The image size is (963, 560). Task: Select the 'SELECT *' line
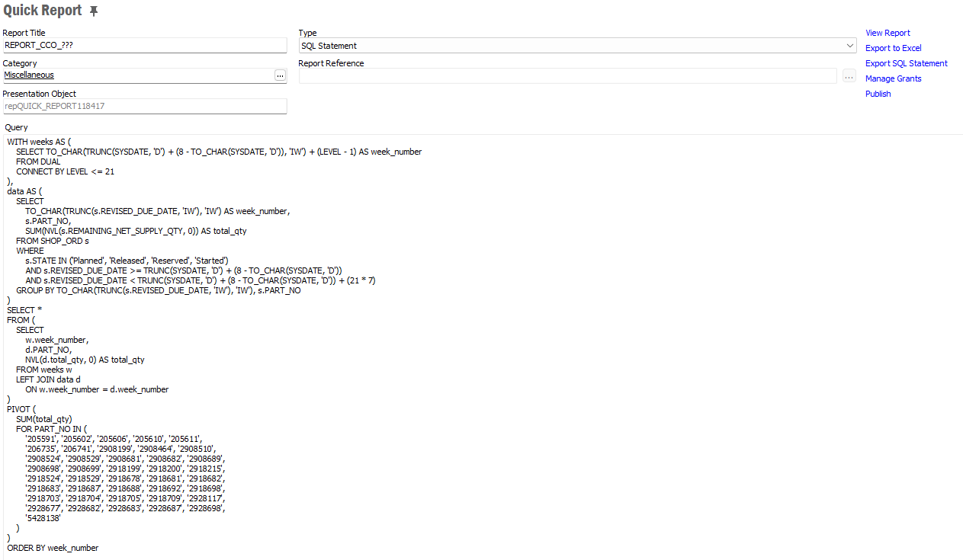coord(24,310)
